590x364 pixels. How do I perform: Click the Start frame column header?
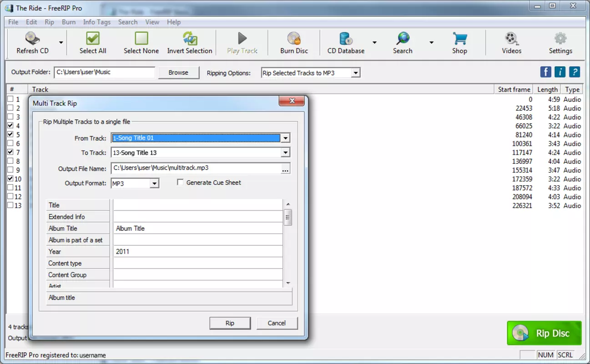tap(514, 89)
